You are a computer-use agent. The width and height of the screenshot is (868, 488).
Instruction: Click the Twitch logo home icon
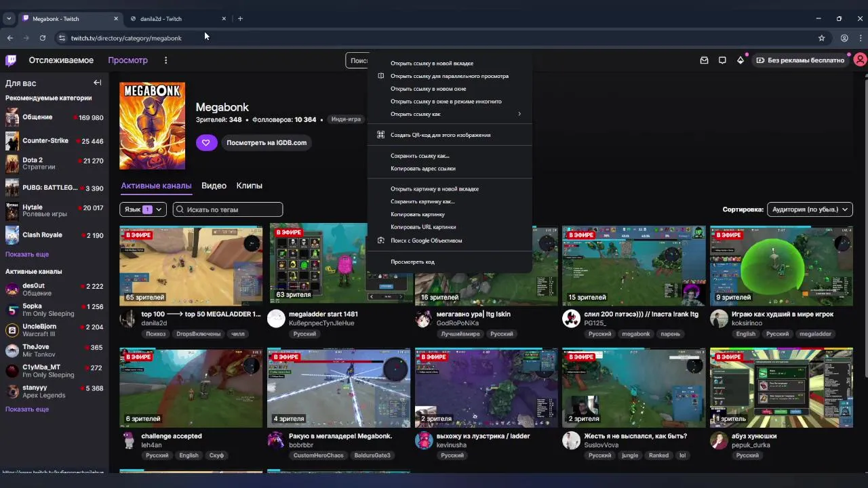coord(11,60)
